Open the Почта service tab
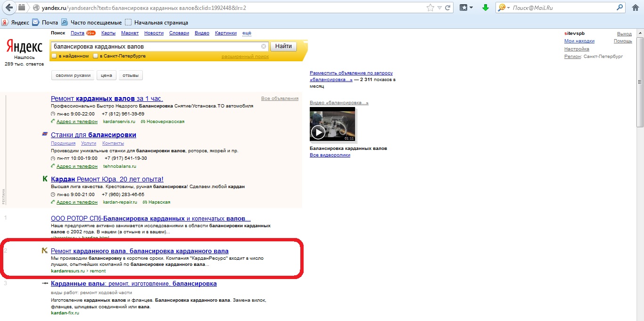644x321 pixels. [77, 33]
